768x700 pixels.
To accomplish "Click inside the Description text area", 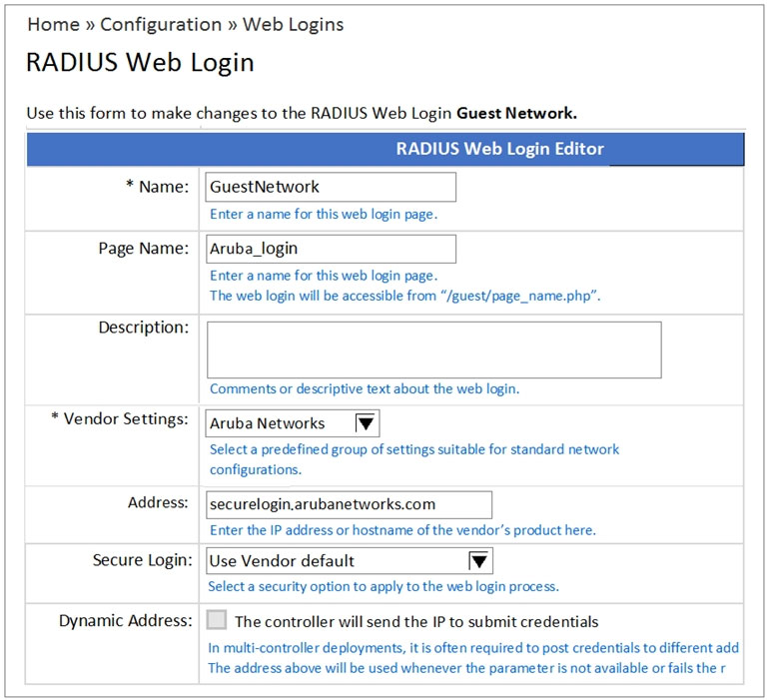I will 434,350.
